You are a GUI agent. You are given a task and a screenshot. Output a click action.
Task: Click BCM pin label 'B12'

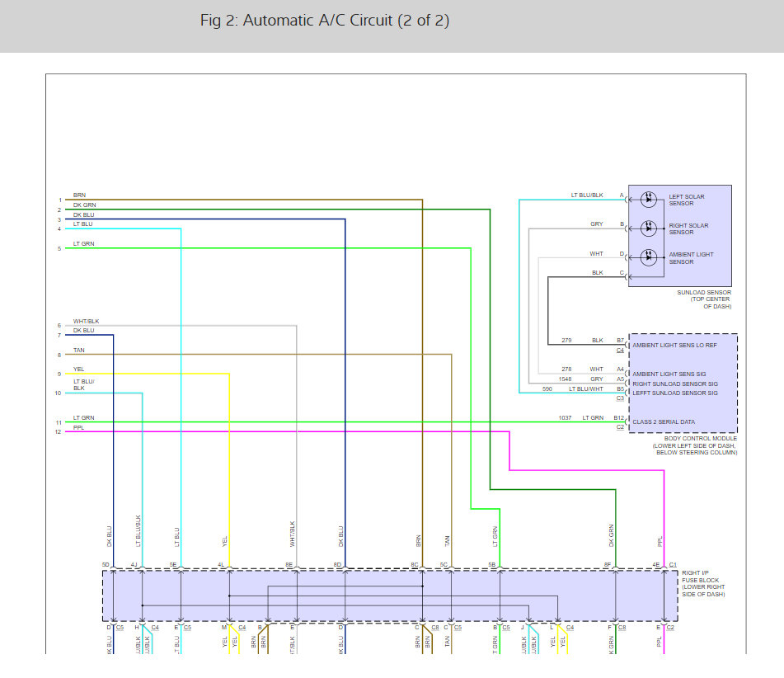(x=619, y=418)
